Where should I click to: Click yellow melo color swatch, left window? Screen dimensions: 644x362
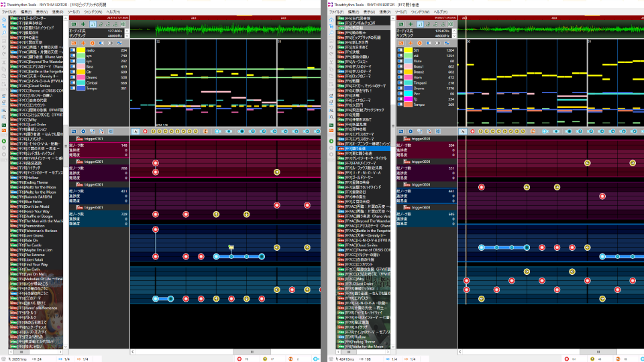click(x=81, y=50)
